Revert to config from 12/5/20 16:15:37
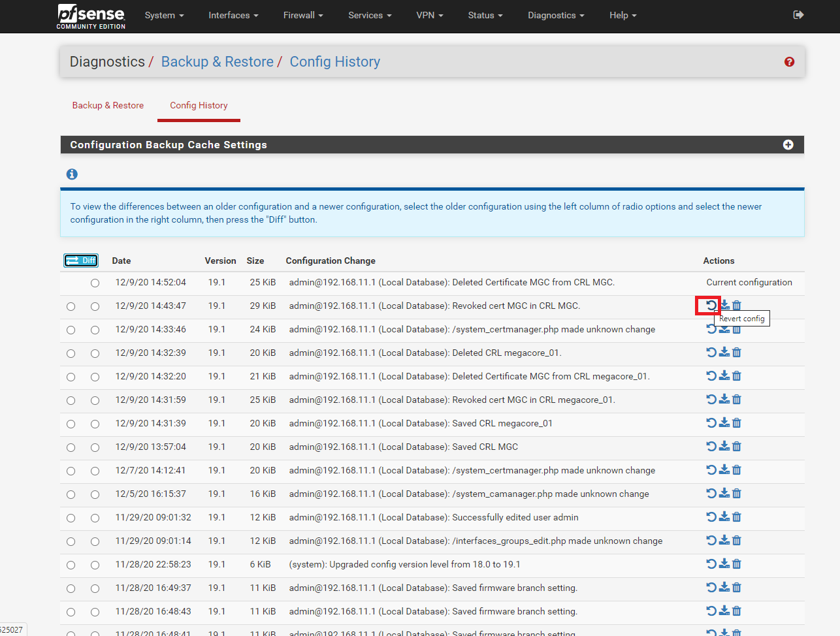Screen dimensions: 840x636 click(x=711, y=493)
